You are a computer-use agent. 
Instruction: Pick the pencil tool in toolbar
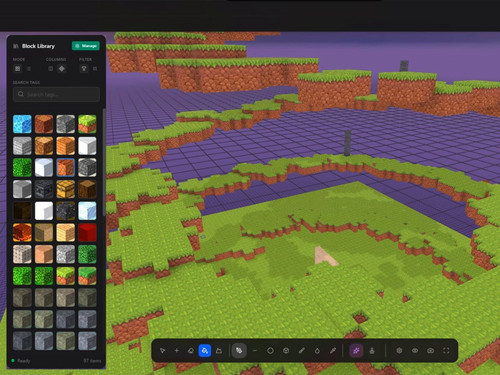coord(302,351)
